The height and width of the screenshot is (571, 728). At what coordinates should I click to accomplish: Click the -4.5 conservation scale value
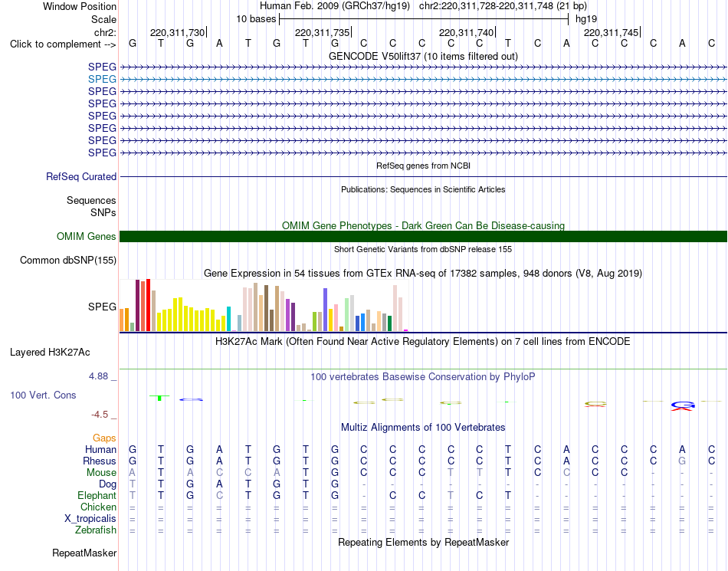coord(100,414)
